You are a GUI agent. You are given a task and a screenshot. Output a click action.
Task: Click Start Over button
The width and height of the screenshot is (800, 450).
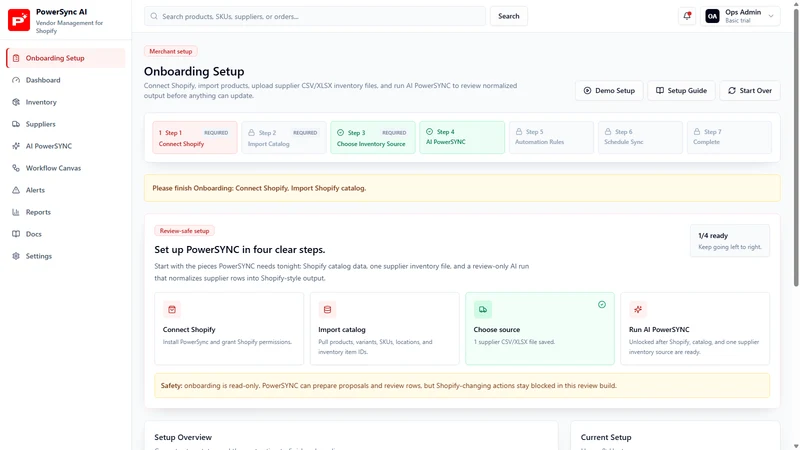pyautogui.click(x=749, y=91)
